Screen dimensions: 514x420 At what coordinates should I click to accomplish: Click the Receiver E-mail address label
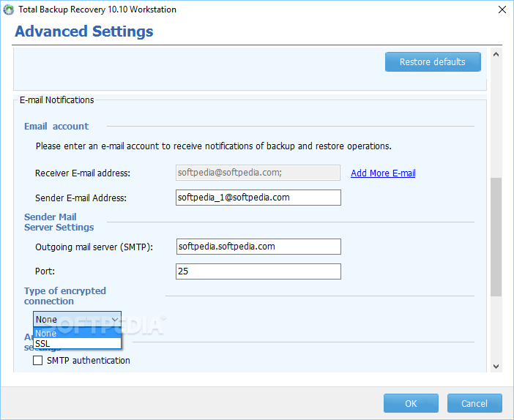(x=83, y=173)
